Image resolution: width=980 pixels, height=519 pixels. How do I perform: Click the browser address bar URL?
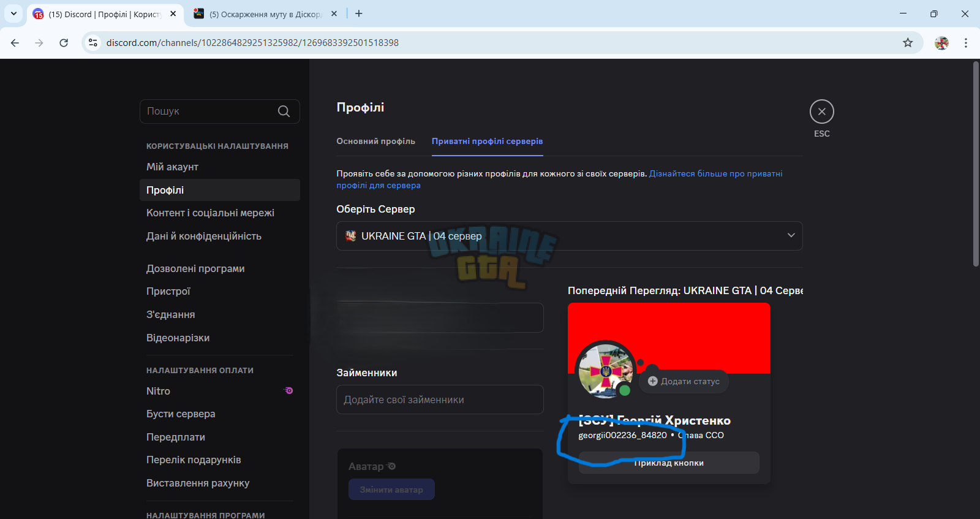point(252,43)
